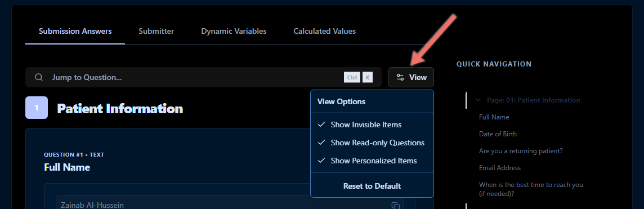Collapse Page: 01: Patient Information chevron
The height and width of the screenshot is (209, 644).
click(478, 100)
